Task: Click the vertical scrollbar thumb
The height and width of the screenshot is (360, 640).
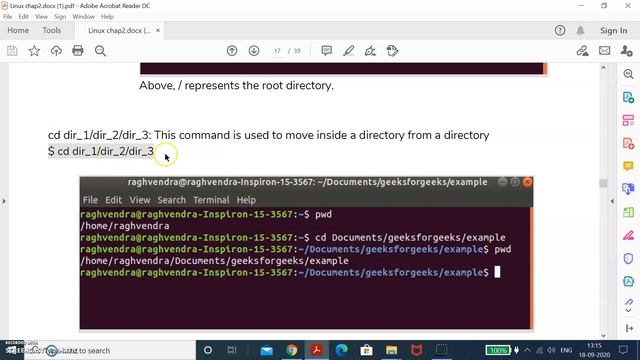Action: click(603, 183)
